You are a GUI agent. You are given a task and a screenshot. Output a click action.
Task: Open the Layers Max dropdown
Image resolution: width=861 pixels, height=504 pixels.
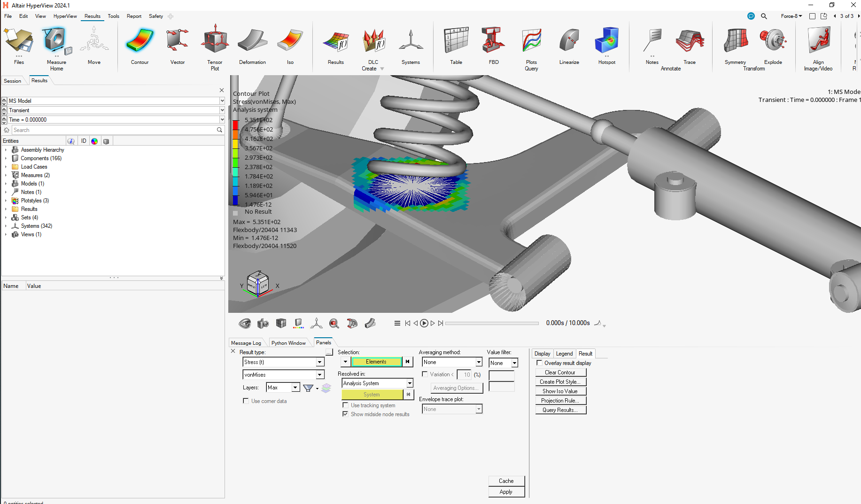tap(295, 388)
